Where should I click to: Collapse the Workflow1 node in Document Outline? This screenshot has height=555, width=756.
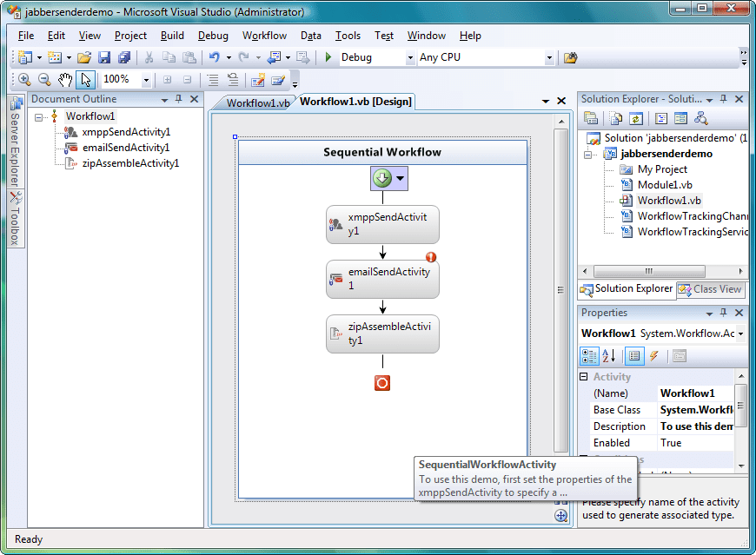(x=39, y=117)
